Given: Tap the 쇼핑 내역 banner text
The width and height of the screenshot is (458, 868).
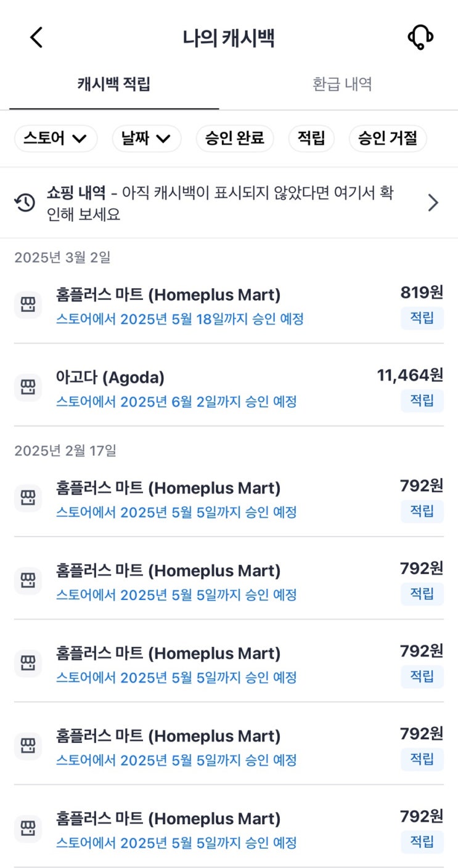Looking at the screenshot, I should [220, 203].
